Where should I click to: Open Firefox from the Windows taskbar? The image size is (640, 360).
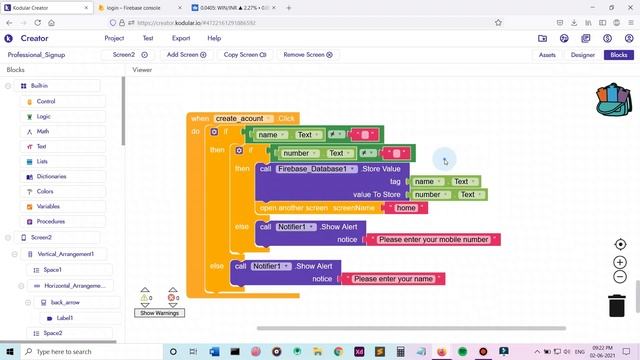click(442, 351)
